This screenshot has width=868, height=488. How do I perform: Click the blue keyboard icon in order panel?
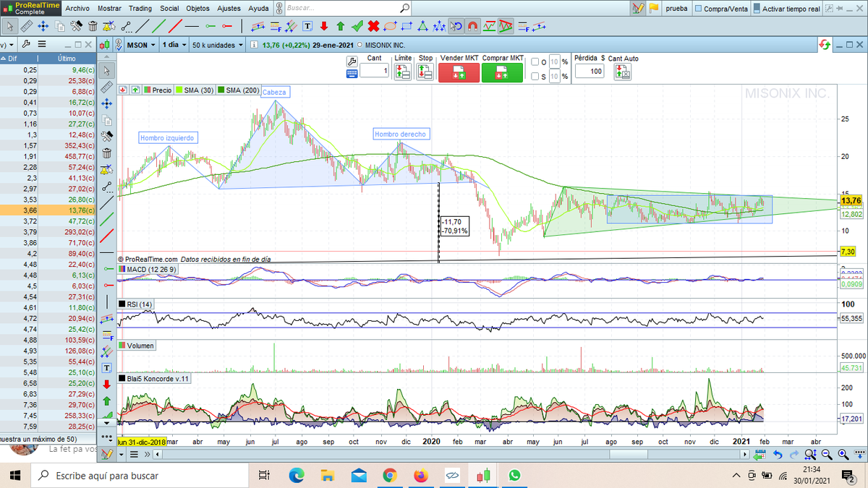[352, 73]
